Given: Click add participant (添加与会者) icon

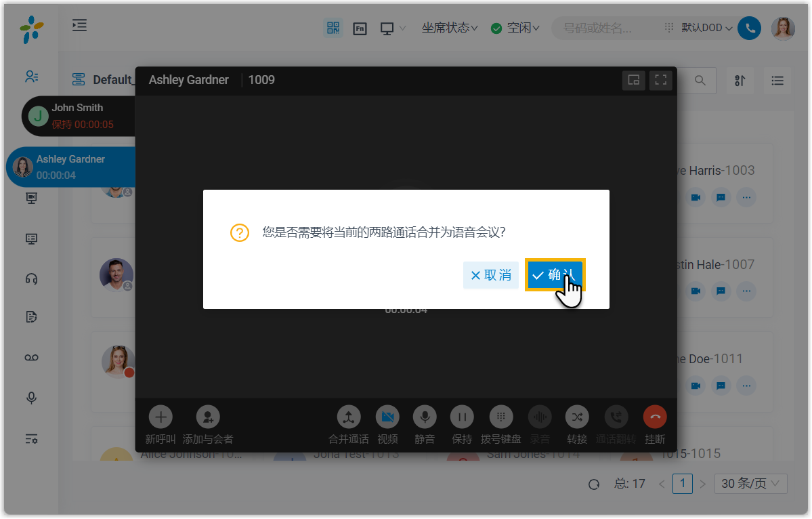Looking at the screenshot, I should click(x=208, y=417).
